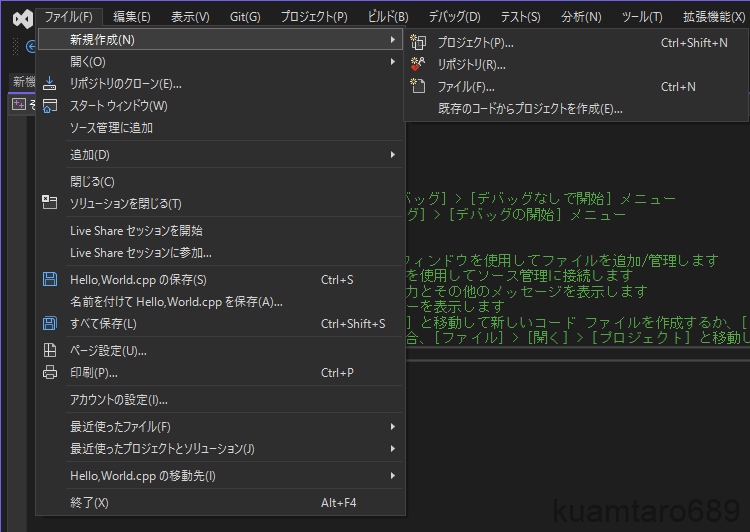
Task: Click the Visual Studio logo icon
Action: coord(22,19)
